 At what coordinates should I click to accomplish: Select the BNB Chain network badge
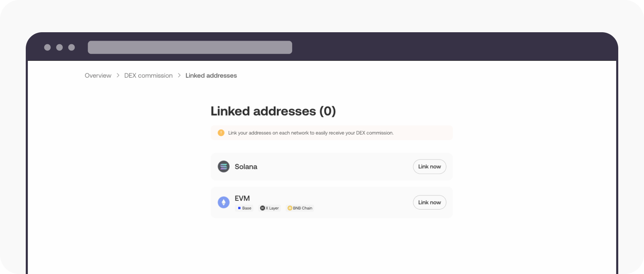[x=299, y=208]
